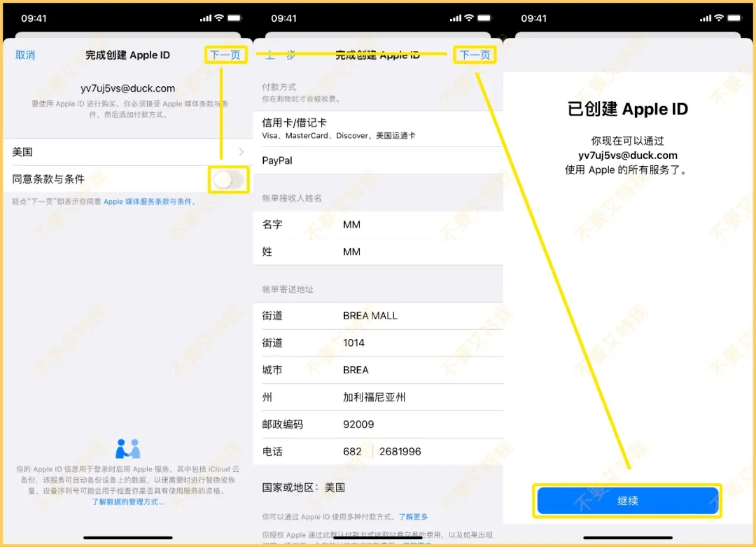This screenshot has width=756, height=547.
Task: Tap the Wi-Fi icon on the 已创建 screen
Action: [718, 18]
